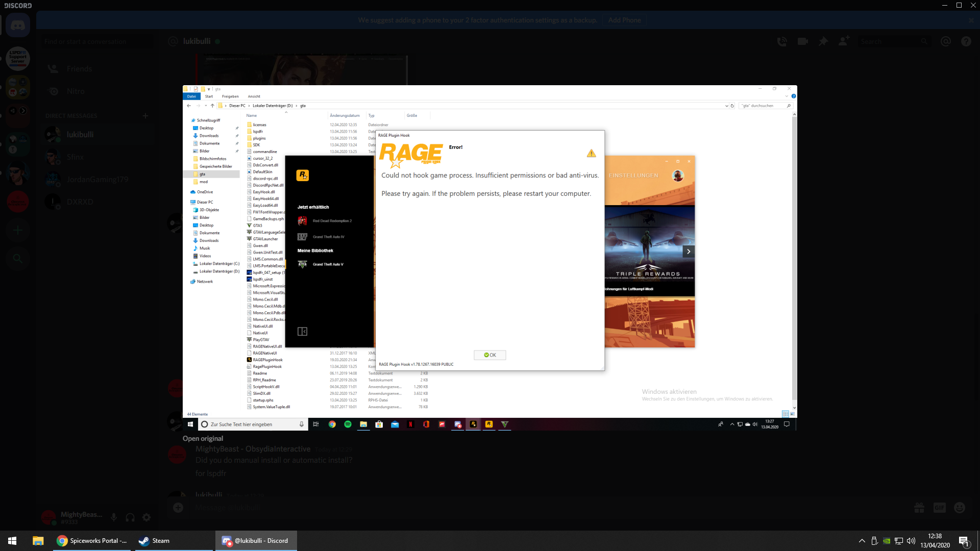Show hidden system tray icons chevron
This screenshot has width=980, height=551.
point(862,541)
